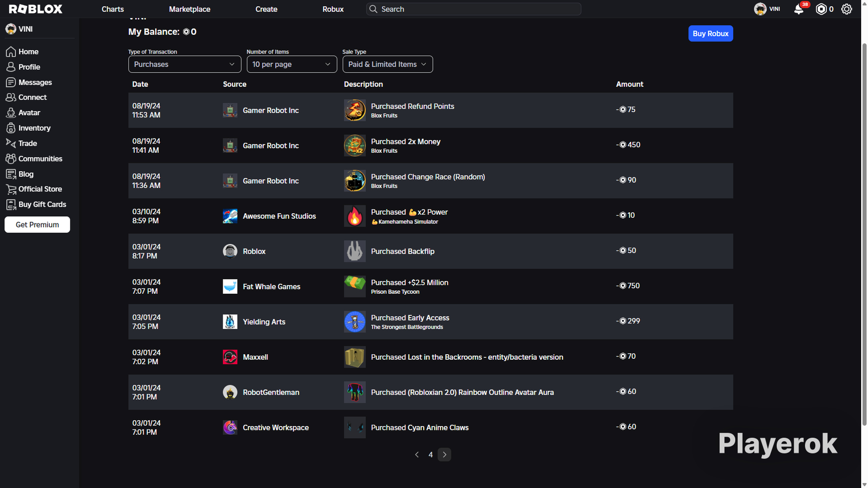Screen dimensions: 868x488
Task: Click the Profile sidebar icon
Action: point(11,67)
